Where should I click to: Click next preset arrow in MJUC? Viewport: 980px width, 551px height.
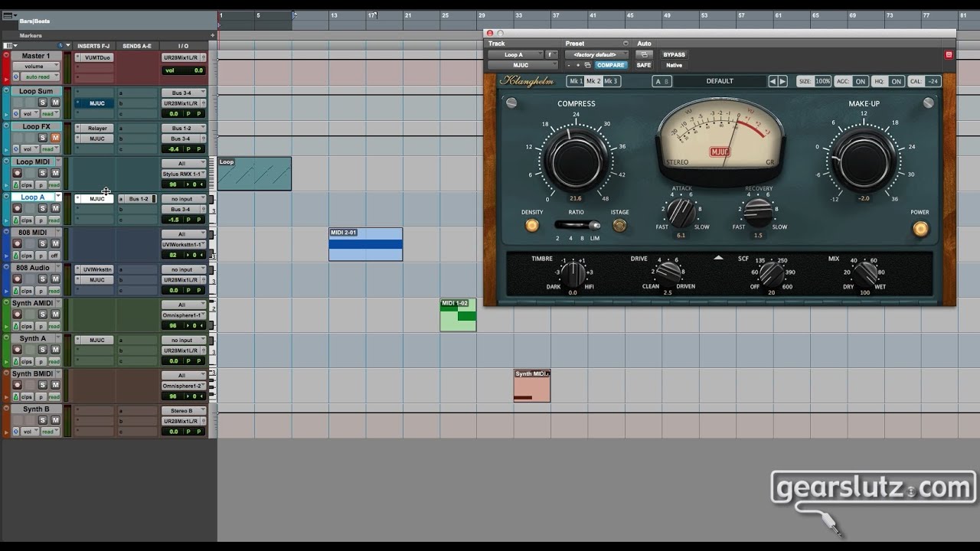tap(782, 81)
